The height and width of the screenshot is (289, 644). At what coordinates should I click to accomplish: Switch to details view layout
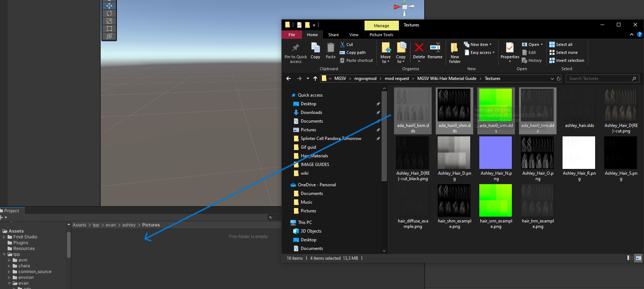click(630, 258)
